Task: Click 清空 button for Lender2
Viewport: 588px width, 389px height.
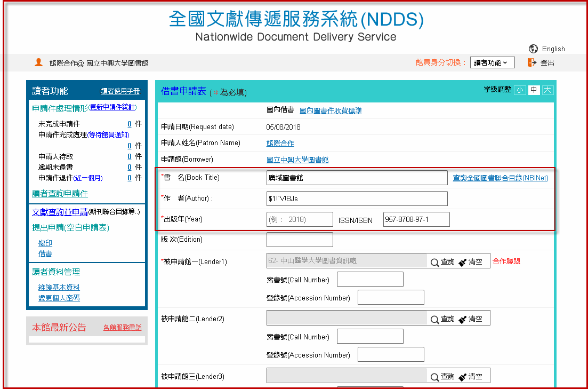Action: click(x=471, y=319)
